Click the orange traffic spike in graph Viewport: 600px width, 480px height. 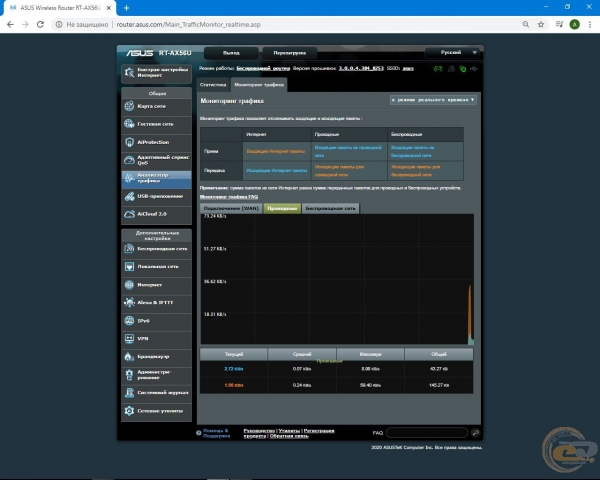coord(470,314)
